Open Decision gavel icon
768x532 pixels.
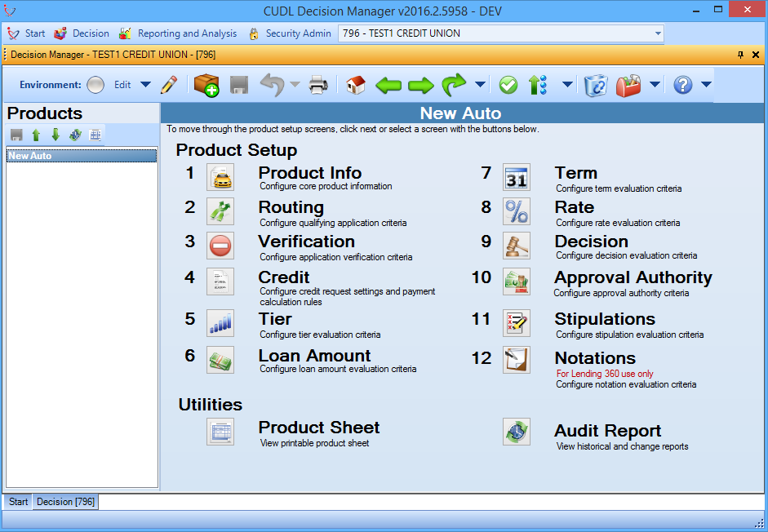[517, 246]
